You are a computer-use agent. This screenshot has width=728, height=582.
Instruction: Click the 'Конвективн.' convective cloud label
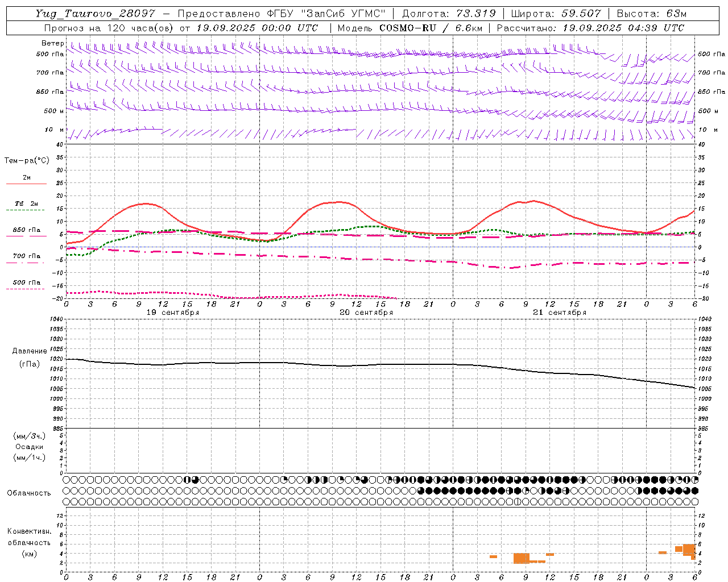point(29,531)
